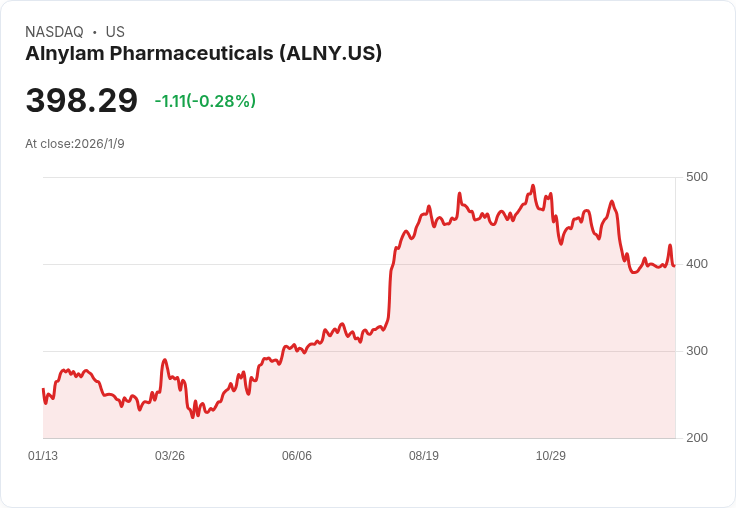Select the 03/26 date on the x-axis
736x508 pixels.
pos(170,456)
